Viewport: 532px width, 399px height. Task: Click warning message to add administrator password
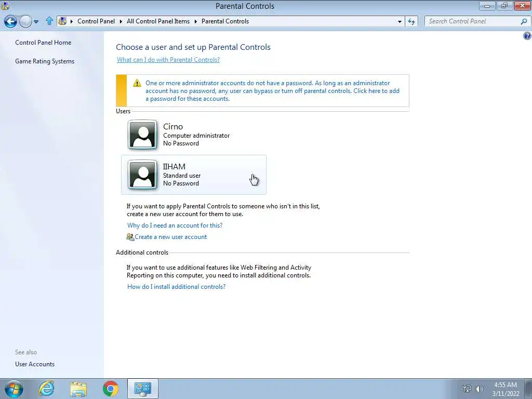tap(272, 91)
